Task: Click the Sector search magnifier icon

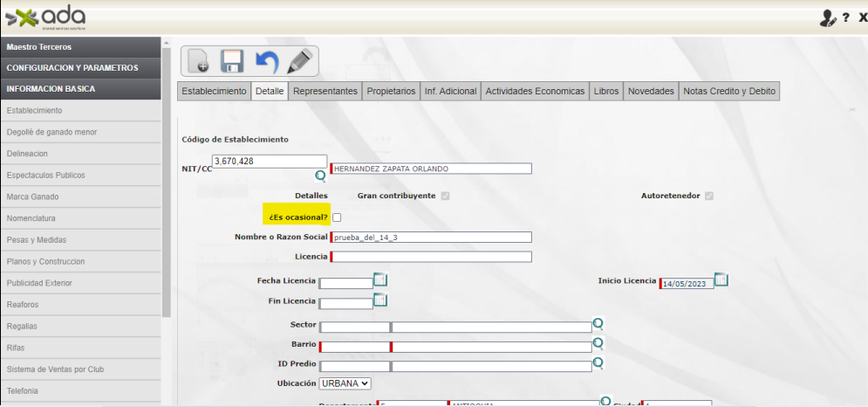Action: coord(598,324)
